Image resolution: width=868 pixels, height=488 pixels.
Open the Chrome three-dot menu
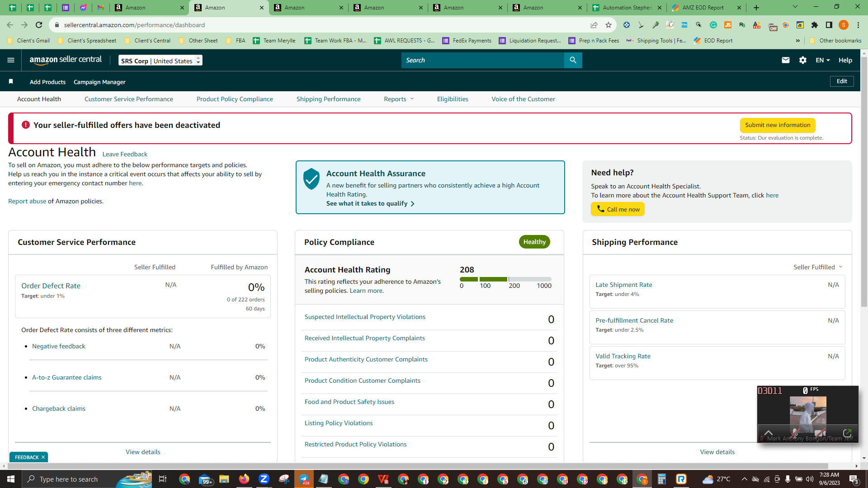pyautogui.click(x=859, y=25)
